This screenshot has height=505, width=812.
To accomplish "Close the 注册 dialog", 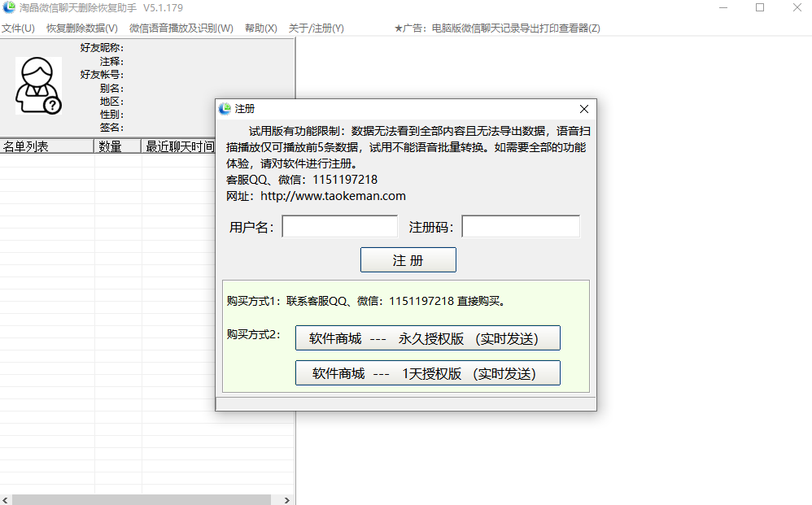I will 584,109.
